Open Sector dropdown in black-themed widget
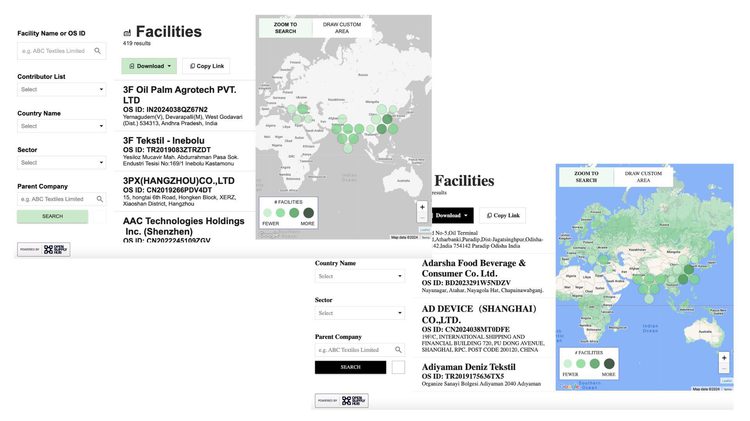The width and height of the screenshot is (750, 421). pos(360,313)
